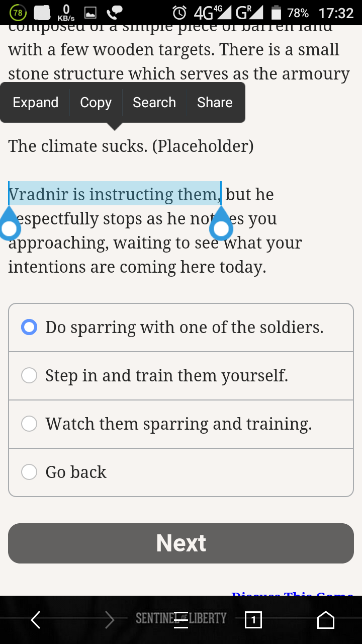
Task: Tap the browser home icon
Action: point(326,620)
